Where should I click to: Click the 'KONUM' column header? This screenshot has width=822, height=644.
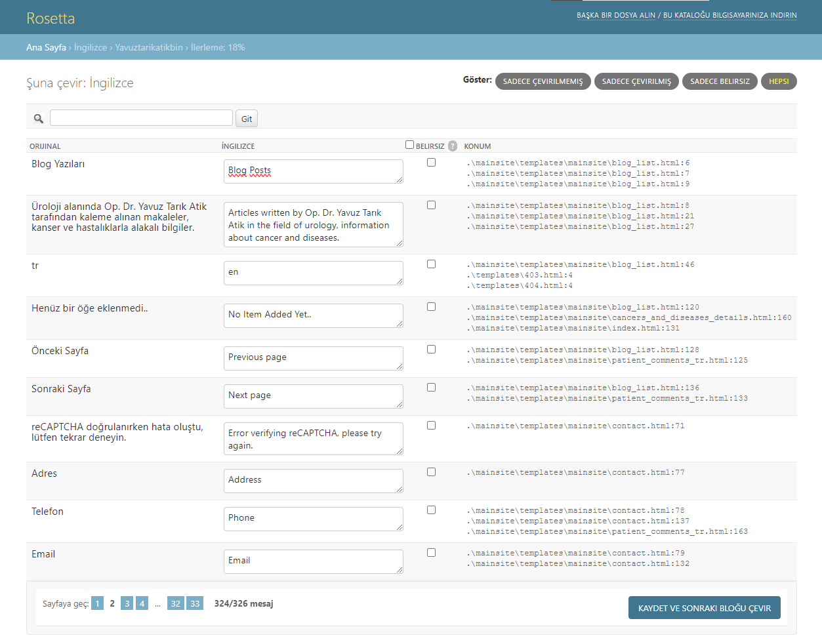click(478, 146)
